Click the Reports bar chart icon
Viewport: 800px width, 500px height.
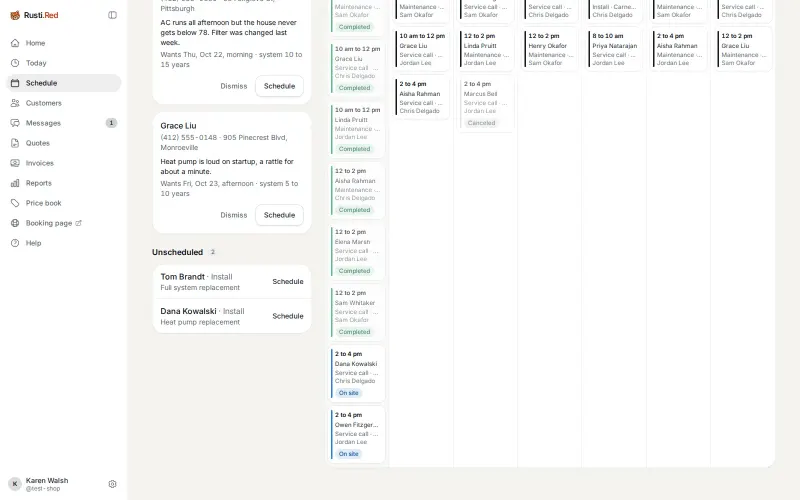point(15,183)
